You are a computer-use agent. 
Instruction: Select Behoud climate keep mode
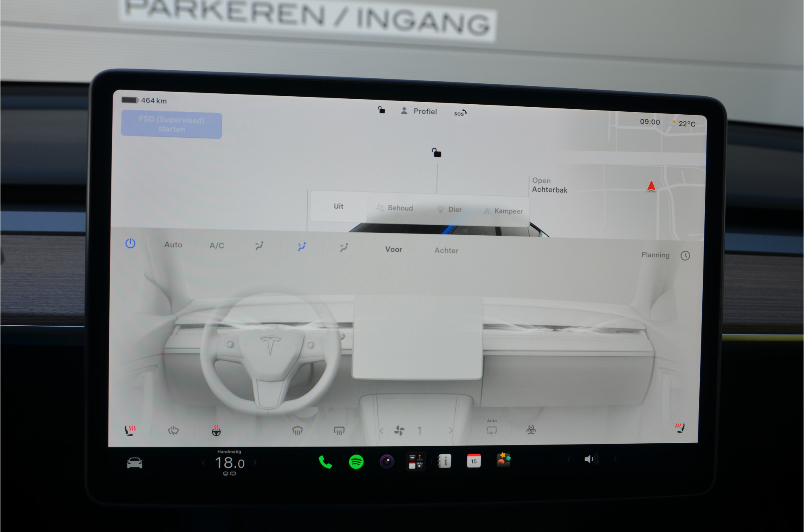click(x=394, y=208)
